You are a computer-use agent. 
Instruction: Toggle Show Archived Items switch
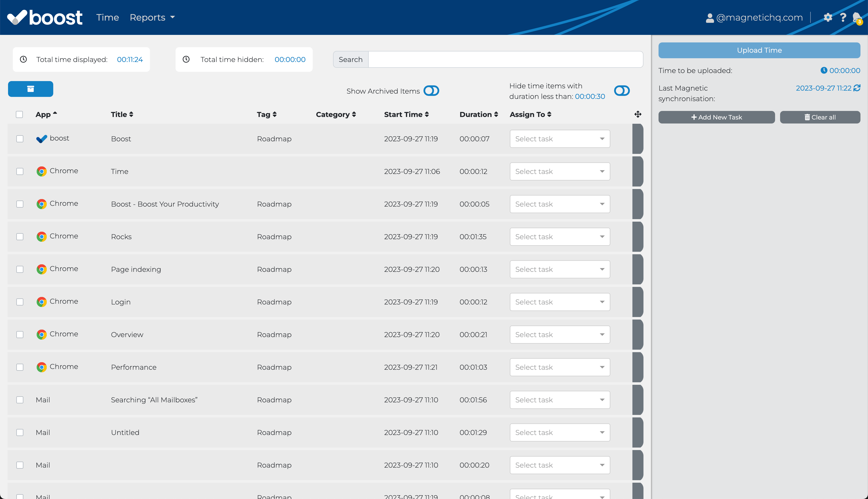click(x=431, y=91)
